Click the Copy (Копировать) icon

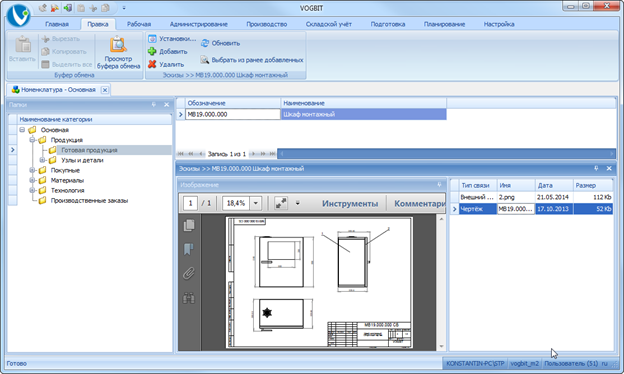(45, 51)
